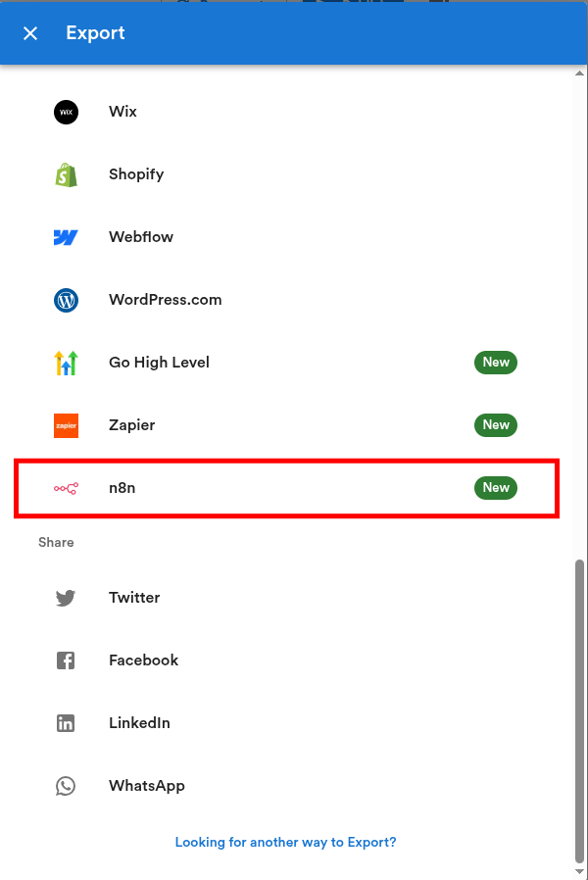Click the Go High Level arrows icon

pos(66,363)
